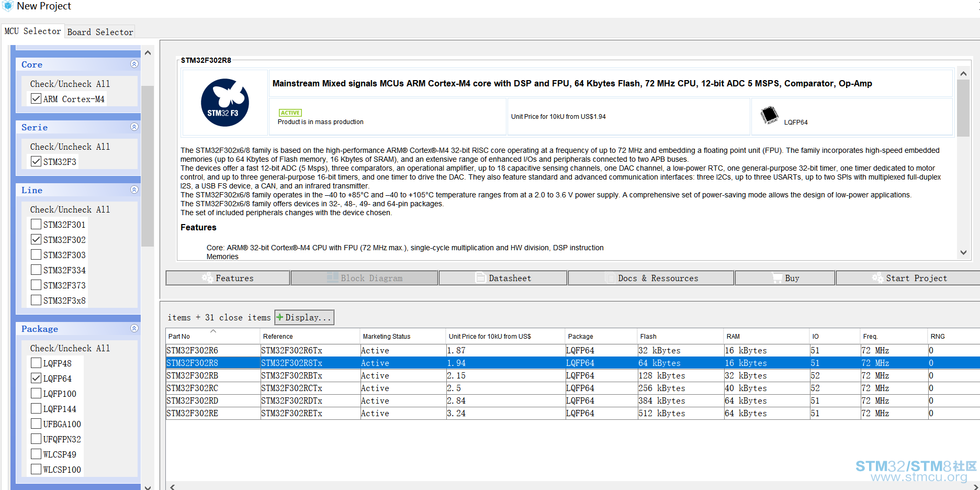980x490 pixels.
Task: Check the UFQFPN32 package checkbox
Action: click(36, 439)
